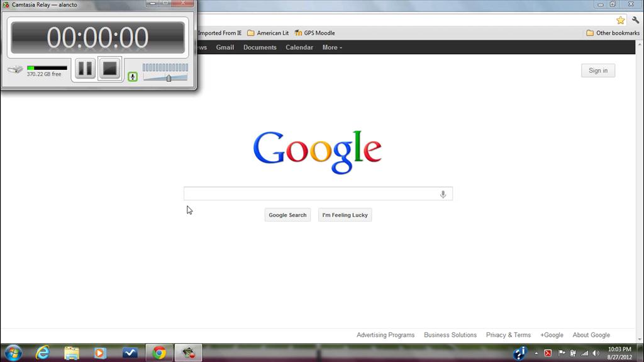Screen dimensions: 644x362
Task: Open the Windows Start menu
Action: coord(13,353)
